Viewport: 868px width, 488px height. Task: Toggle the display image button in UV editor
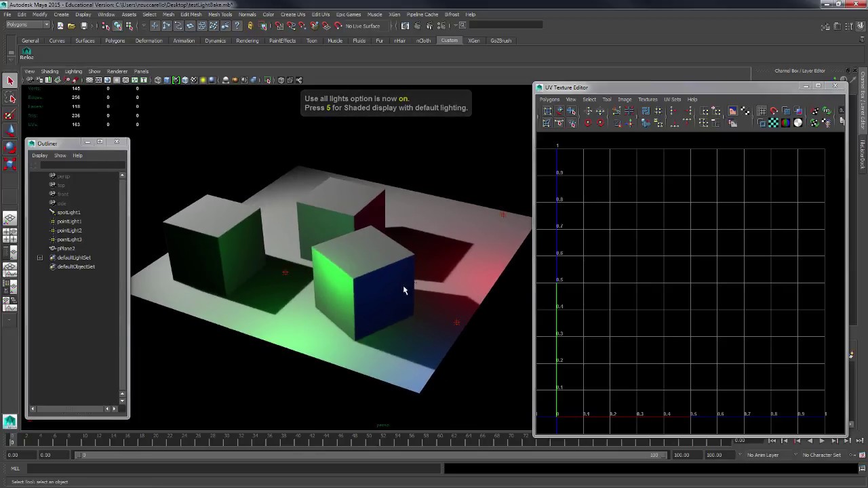click(732, 111)
